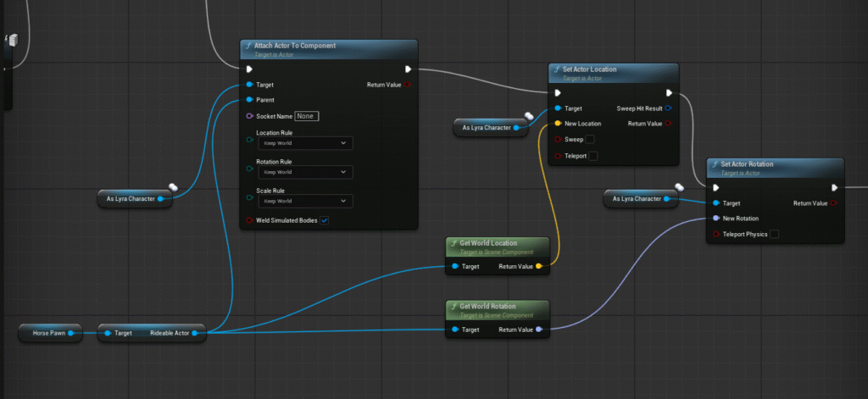Click Rideable Actor output pin
The image size is (868, 399).
(194, 334)
